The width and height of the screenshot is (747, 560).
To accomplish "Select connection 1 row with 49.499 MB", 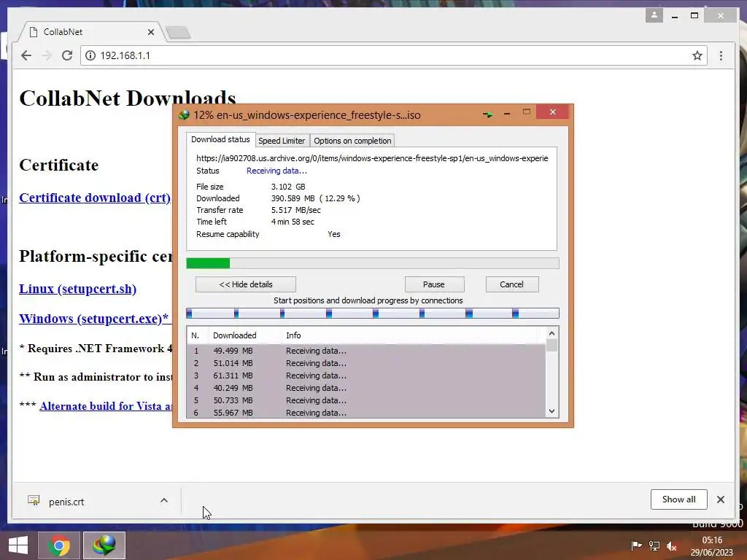I will click(366, 351).
